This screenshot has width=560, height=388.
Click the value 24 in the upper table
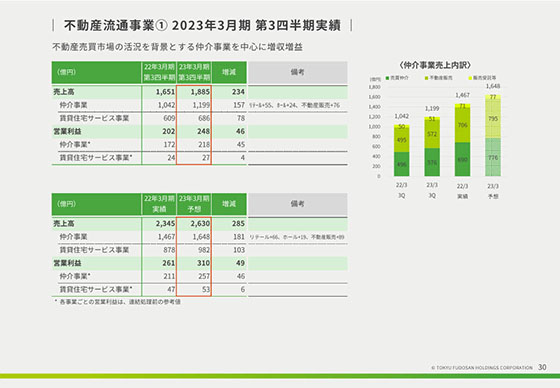171,158
